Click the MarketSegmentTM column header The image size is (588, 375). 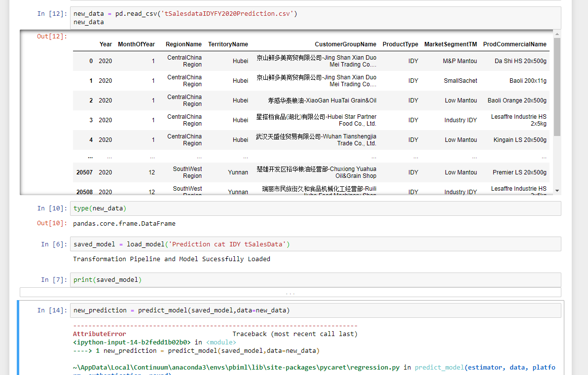point(450,44)
